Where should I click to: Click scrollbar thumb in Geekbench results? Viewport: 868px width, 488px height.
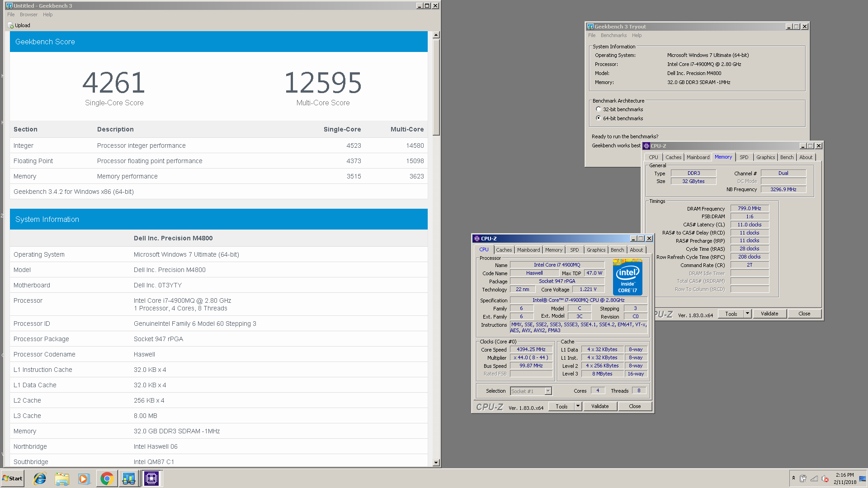436,87
